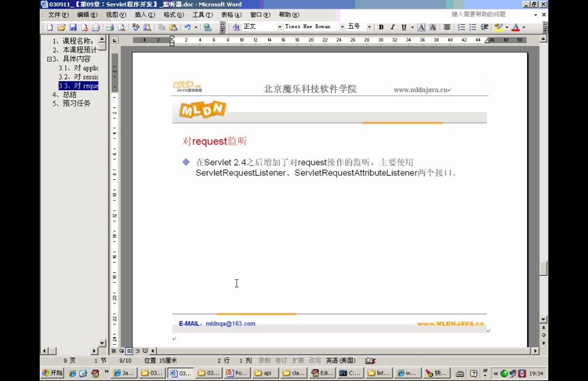Center-align text with the alignment icon
Screen dimensions: 588x381
click(447, 27)
